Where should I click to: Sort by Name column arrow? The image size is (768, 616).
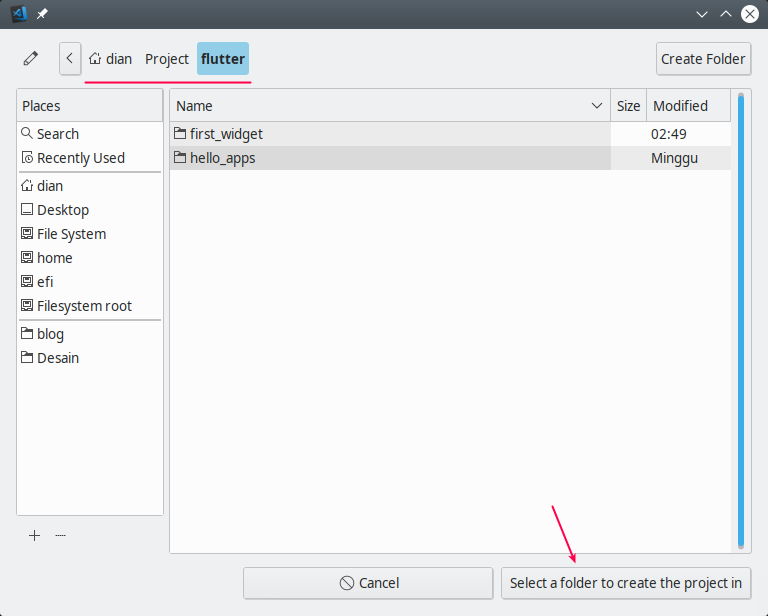597,106
